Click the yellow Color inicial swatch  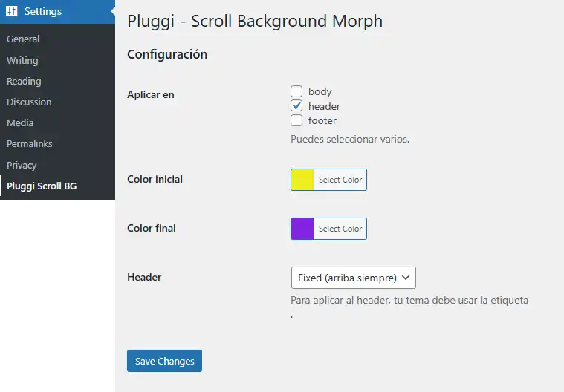302,180
